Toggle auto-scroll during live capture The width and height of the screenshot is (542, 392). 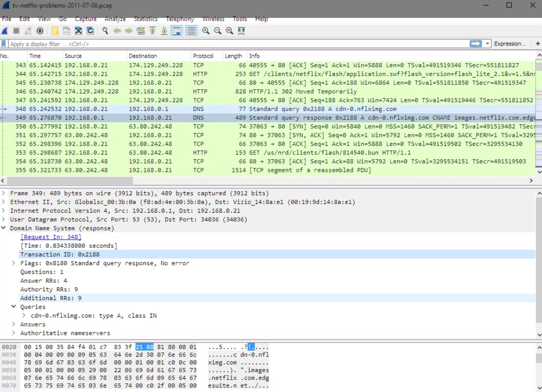click(177, 31)
